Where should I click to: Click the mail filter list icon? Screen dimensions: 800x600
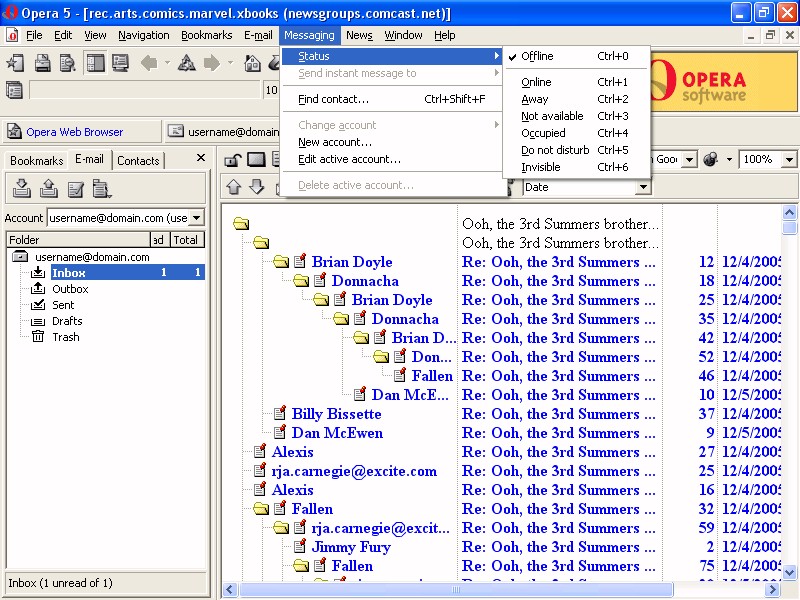click(102, 189)
